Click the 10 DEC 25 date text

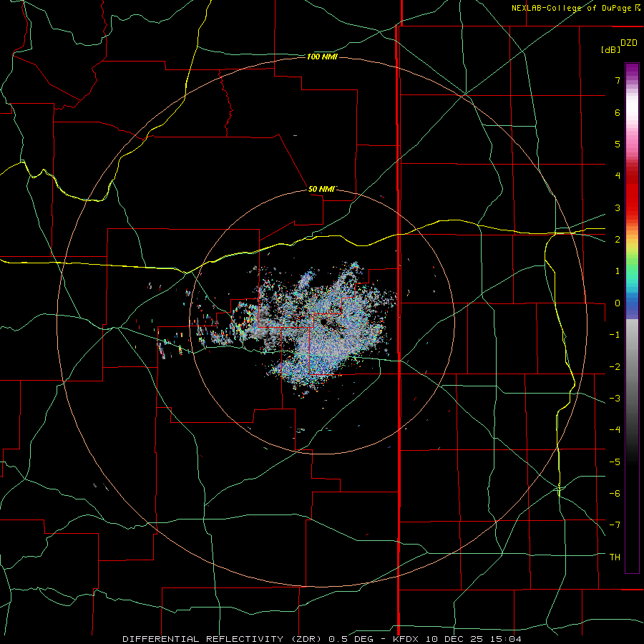pyautogui.click(x=454, y=639)
